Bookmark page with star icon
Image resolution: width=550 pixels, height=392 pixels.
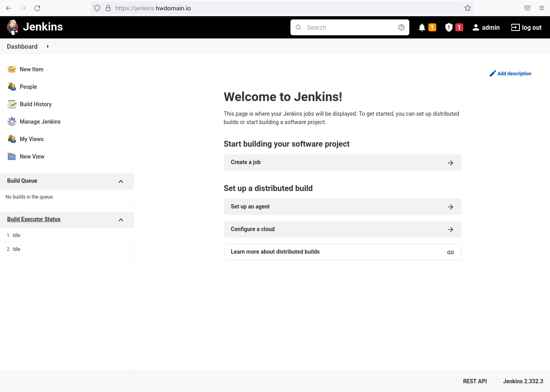click(x=468, y=8)
